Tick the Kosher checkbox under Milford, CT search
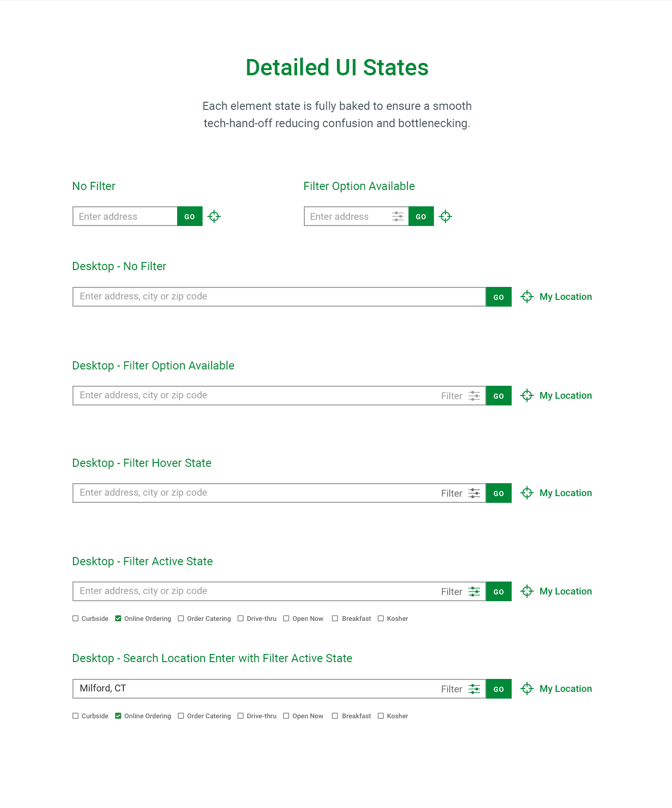Viewport: 672px width, 808px height. (381, 716)
